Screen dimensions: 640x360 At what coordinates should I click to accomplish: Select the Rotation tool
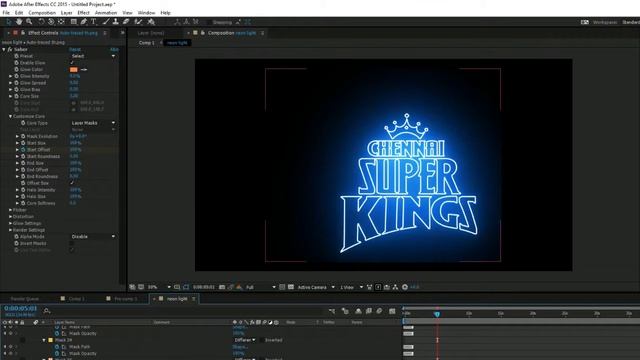tap(41, 22)
